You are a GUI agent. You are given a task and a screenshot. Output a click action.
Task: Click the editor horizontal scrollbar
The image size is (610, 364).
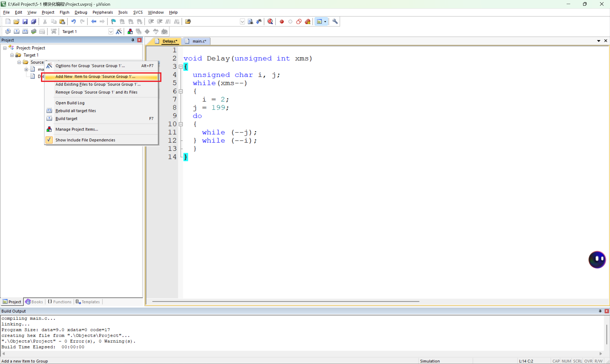[285, 301]
